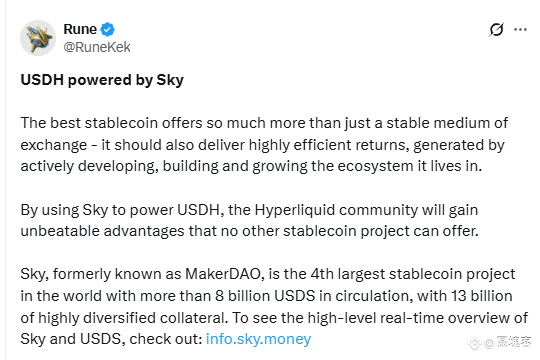Click the words highly diversified collateral
Image resolution: width=540 pixels, height=360 pixels.
pyautogui.click(x=133, y=318)
